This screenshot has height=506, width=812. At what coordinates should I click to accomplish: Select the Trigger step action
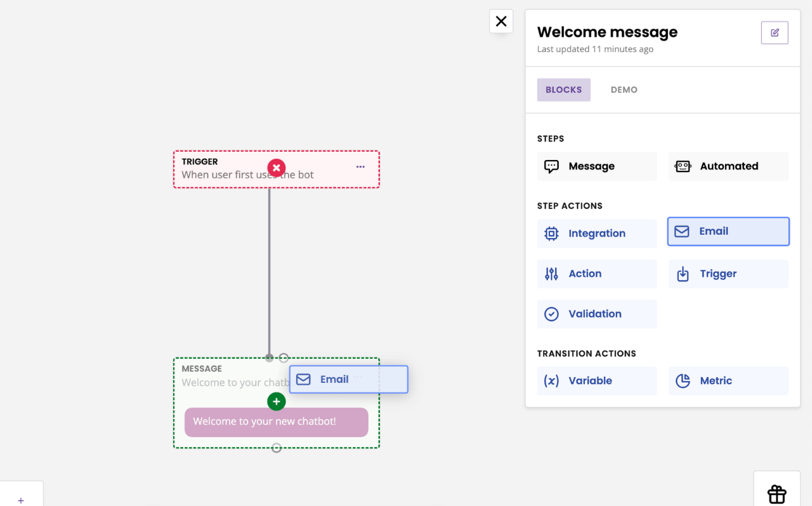(x=728, y=273)
